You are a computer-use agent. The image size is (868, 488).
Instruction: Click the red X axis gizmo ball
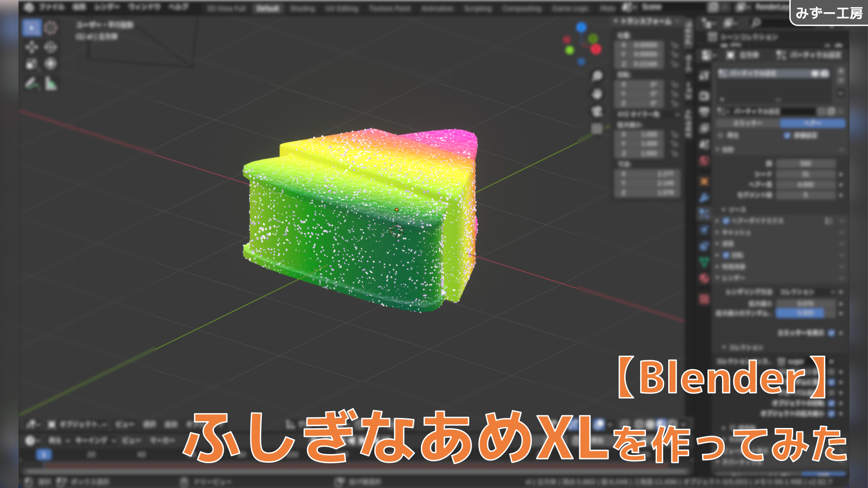tap(596, 49)
